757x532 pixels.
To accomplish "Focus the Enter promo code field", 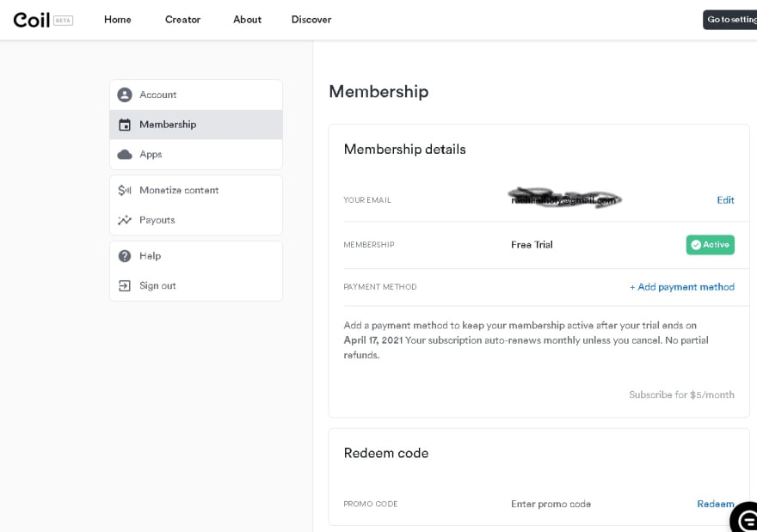I will (x=551, y=504).
